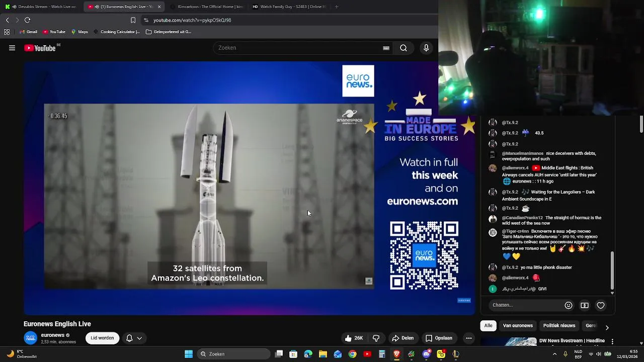Open the emoji picker in chat

coord(569,305)
